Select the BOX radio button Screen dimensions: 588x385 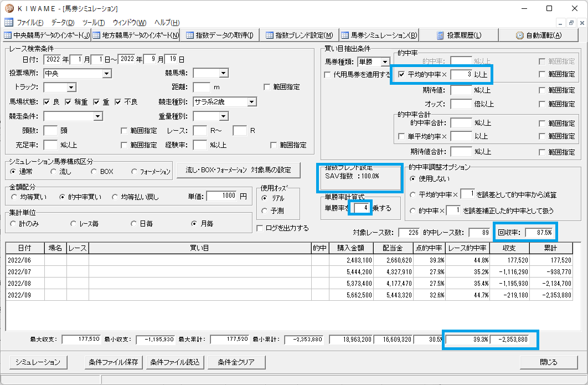point(94,172)
